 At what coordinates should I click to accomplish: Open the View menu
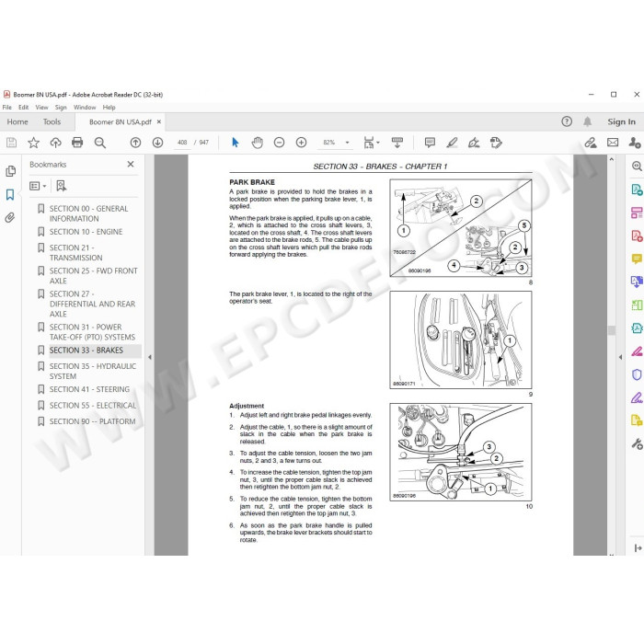tap(41, 108)
